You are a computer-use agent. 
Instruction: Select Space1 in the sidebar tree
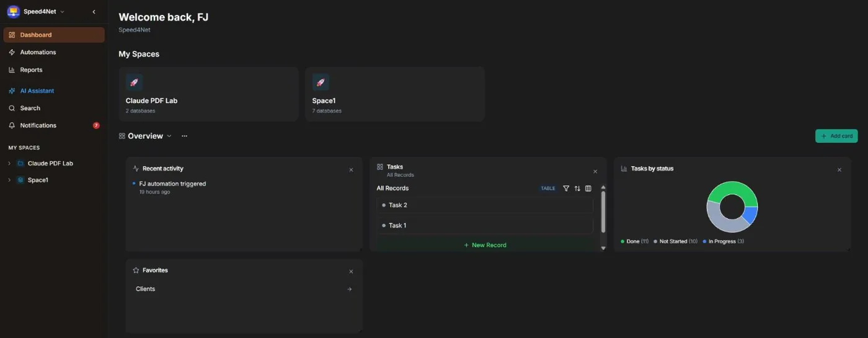(38, 180)
